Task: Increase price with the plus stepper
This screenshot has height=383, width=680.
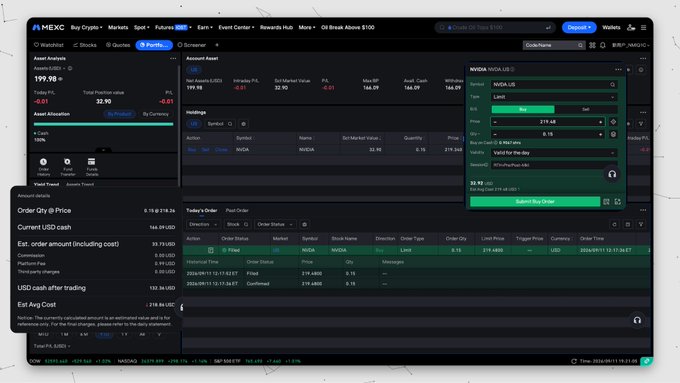Action: click(x=601, y=122)
